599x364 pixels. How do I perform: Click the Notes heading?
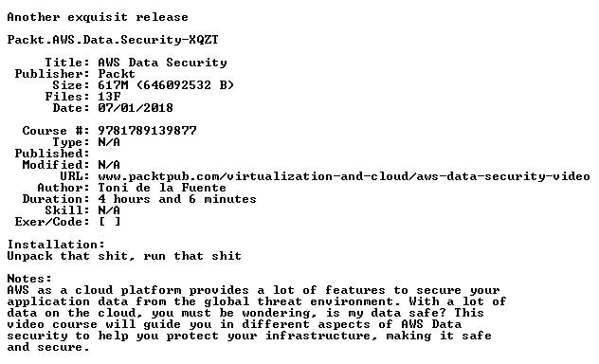(29, 279)
